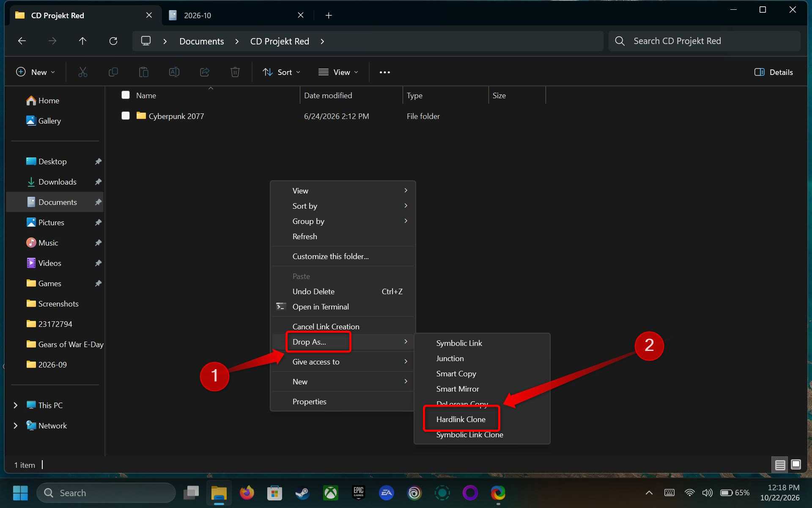Image resolution: width=812 pixels, height=508 pixels.
Task: Add a new tab with plus button
Action: click(329, 16)
